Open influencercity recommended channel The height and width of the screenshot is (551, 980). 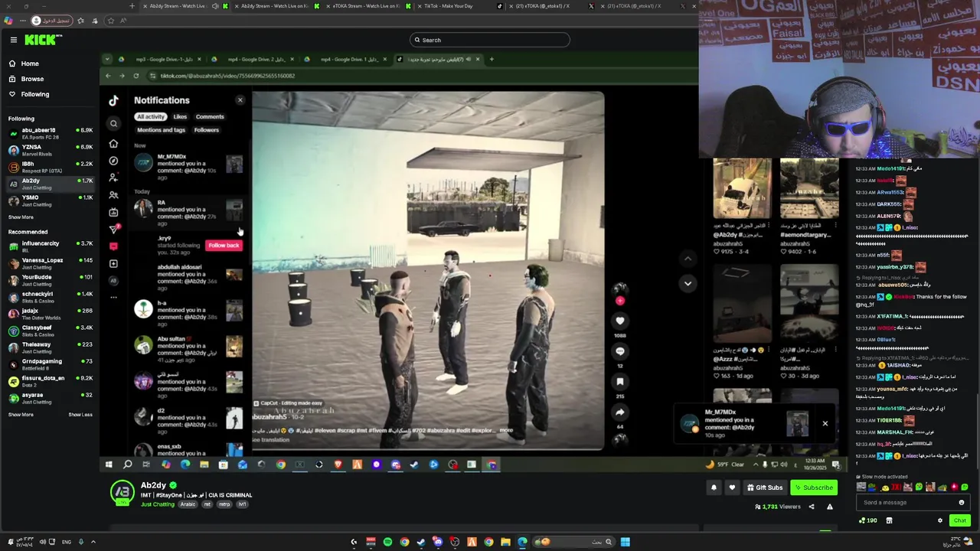pyautogui.click(x=50, y=246)
